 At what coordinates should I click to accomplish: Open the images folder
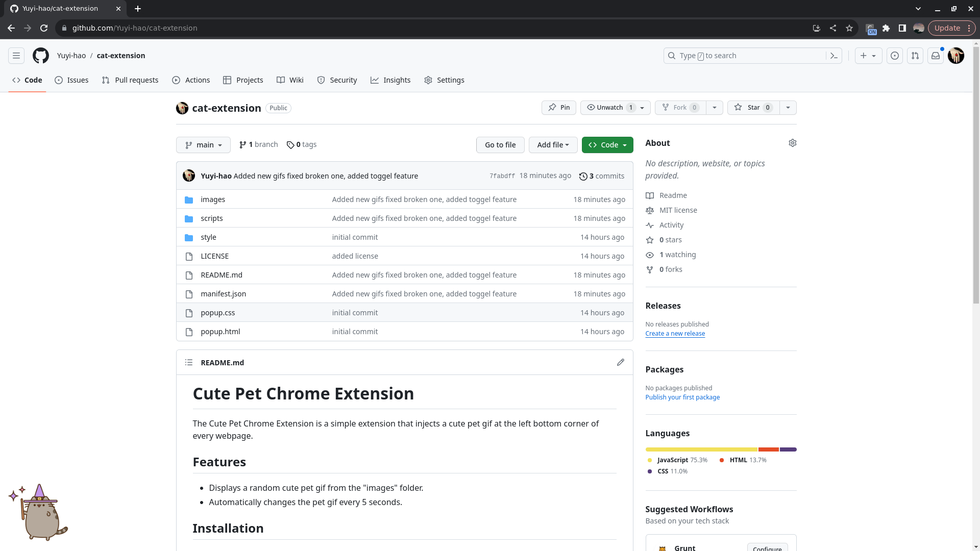click(x=213, y=199)
